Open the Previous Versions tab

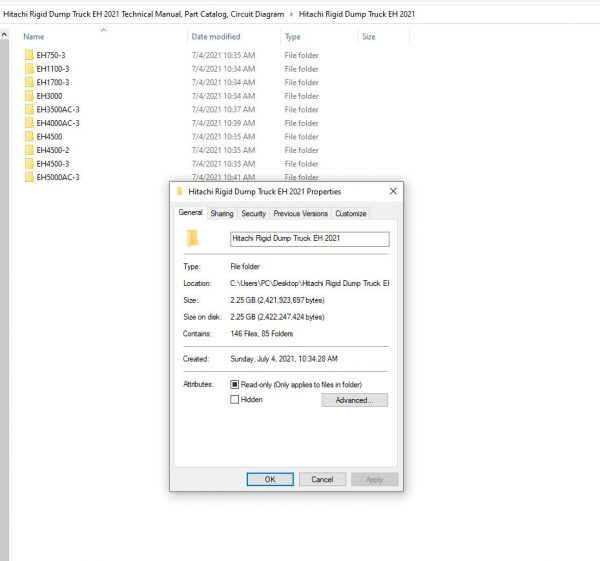tap(301, 214)
